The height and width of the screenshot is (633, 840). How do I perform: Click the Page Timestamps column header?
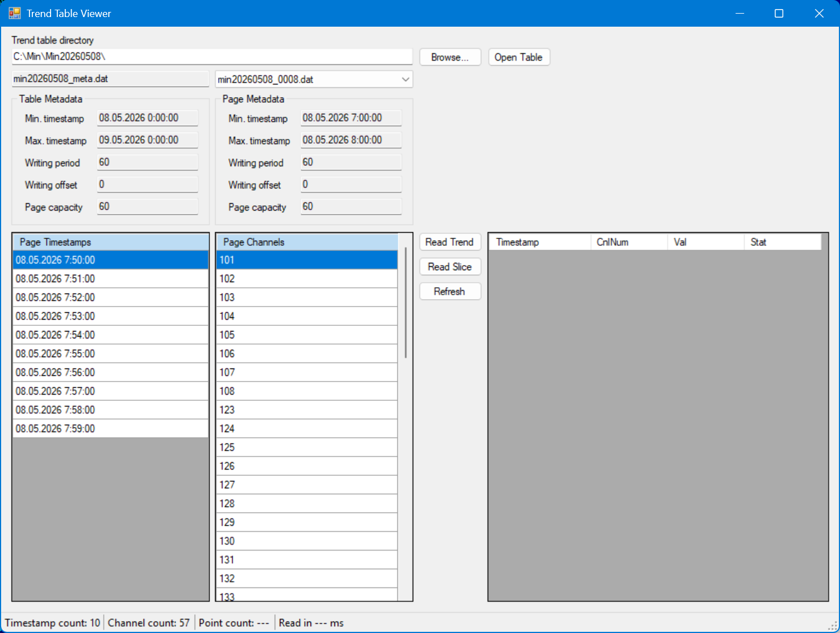tap(111, 242)
